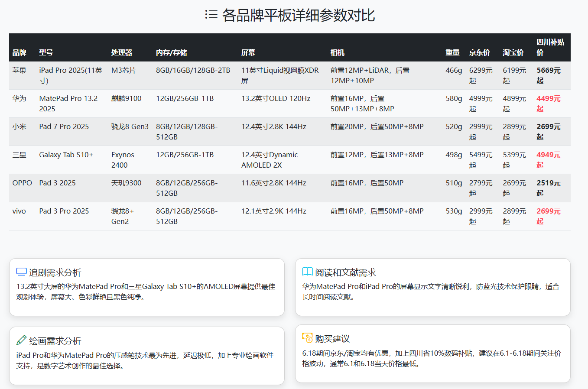Click the 13.2英寸OLED 120Hz screen cell
The width and height of the screenshot is (588, 389).
click(x=276, y=98)
